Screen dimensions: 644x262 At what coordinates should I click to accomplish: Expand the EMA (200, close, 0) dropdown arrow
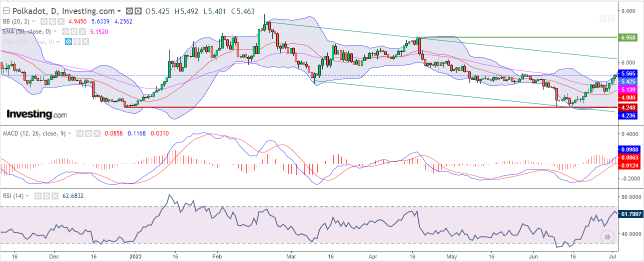point(58,42)
